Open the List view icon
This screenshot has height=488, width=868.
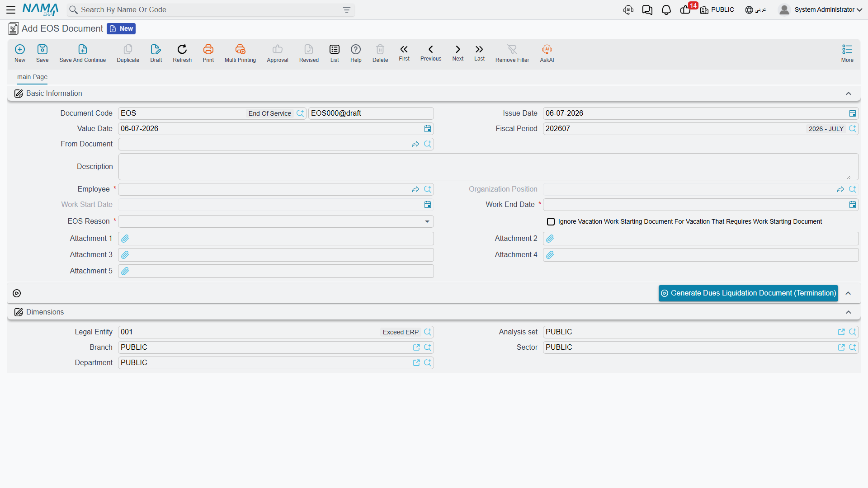coord(335,49)
